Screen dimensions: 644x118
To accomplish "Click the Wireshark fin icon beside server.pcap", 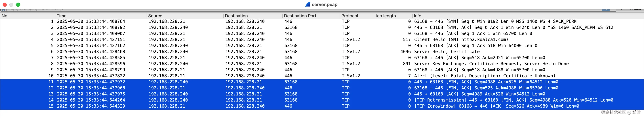I will [308, 5].
